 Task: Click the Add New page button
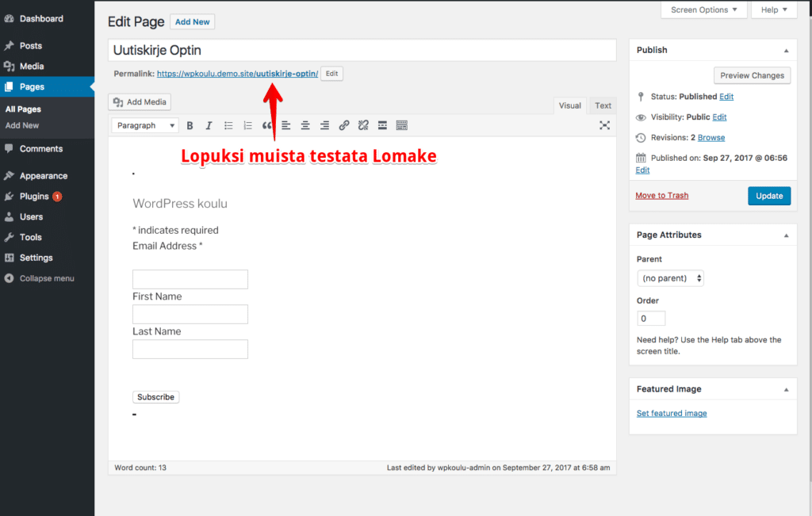coord(192,21)
